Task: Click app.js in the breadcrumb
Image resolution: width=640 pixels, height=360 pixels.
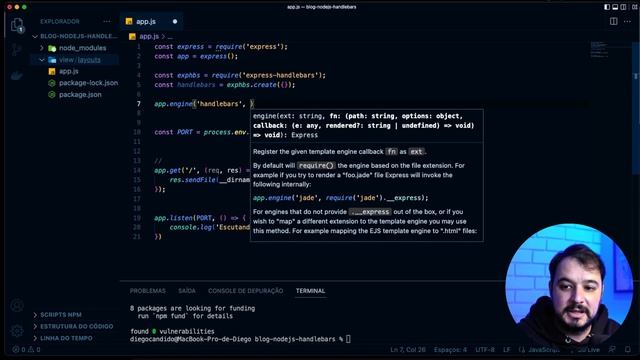Action: 149,36
